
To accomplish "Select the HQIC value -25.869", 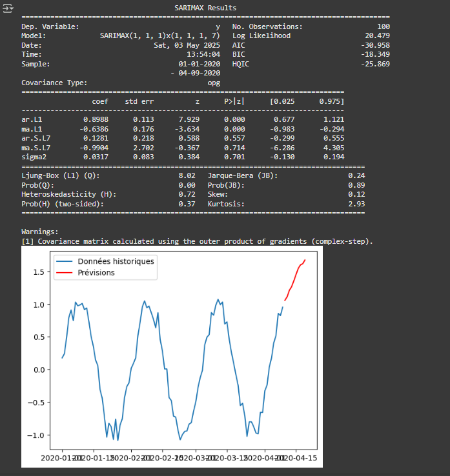I will coord(375,64).
